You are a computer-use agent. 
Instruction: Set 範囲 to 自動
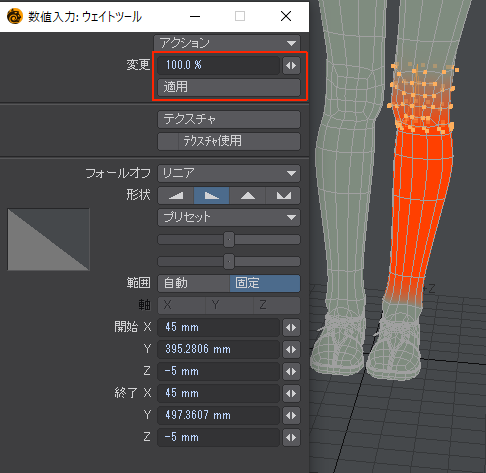tap(194, 283)
